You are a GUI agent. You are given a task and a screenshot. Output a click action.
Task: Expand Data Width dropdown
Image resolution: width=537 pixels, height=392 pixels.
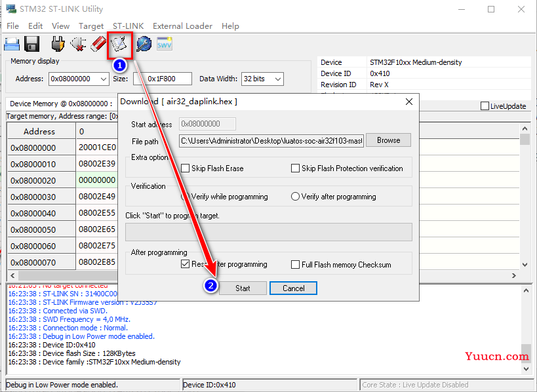click(x=278, y=79)
